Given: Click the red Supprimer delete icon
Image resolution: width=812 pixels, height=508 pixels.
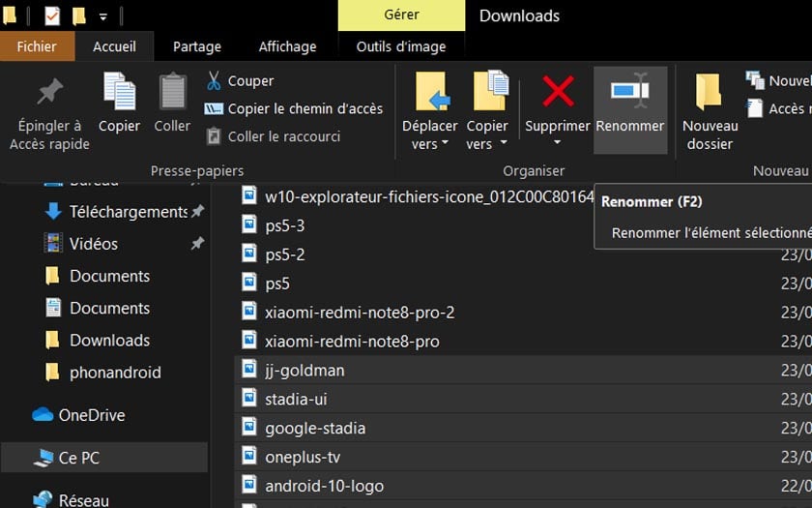Looking at the screenshot, I should click(557, 93).
